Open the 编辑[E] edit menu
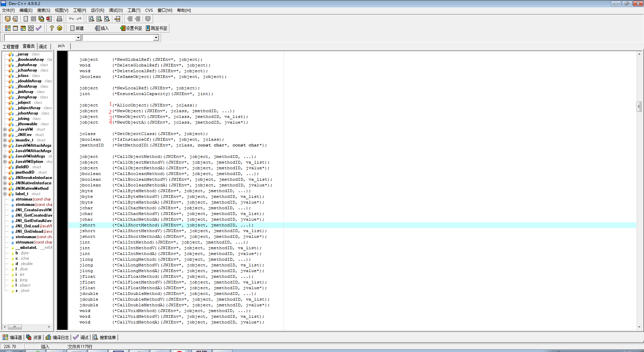644x352 pixels. (x=26, y=10)
